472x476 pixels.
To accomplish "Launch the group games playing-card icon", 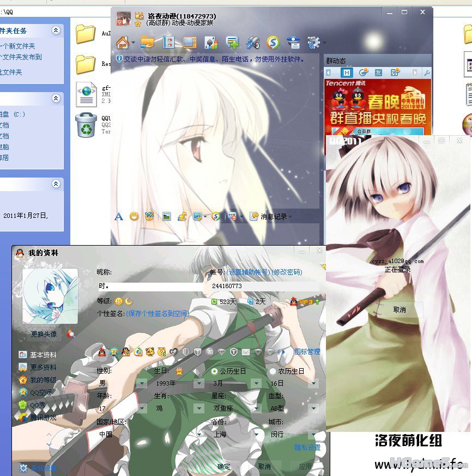I will coord(211,42).
